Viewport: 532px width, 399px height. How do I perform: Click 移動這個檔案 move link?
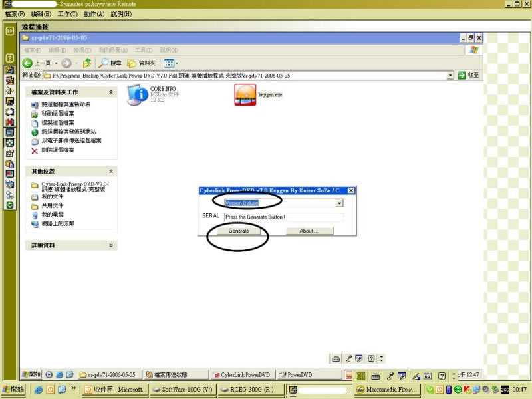pos(58,114)
